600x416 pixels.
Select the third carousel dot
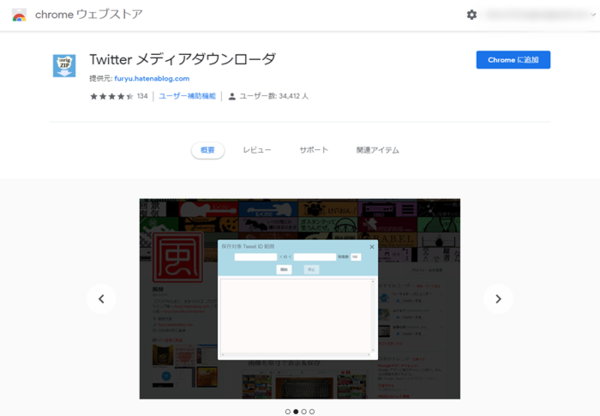pos(304,411)
